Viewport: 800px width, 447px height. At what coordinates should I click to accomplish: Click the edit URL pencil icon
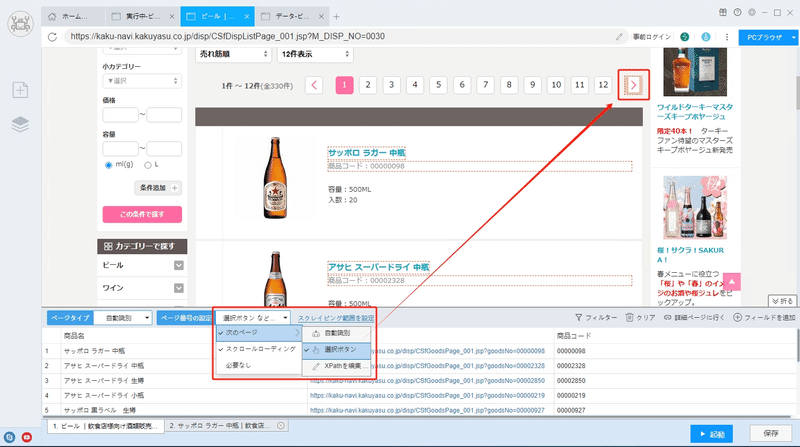pyautogui.click(x=619, y=37)
